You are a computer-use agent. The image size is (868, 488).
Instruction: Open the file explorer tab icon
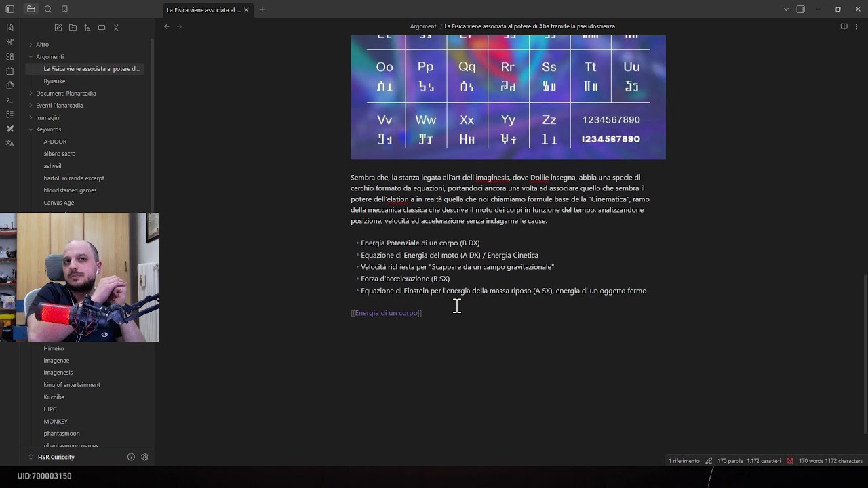click(31, 9)
